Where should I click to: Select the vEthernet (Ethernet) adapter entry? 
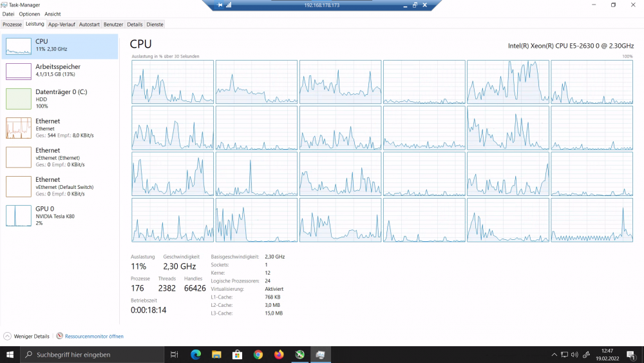click(60, 157)
